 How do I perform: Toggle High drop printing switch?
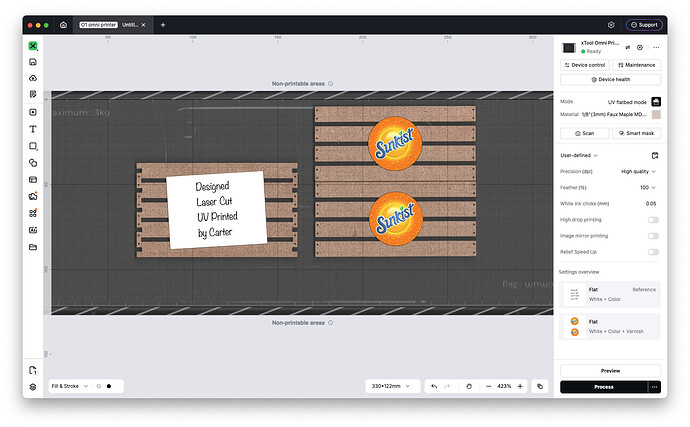coord(653,220)
